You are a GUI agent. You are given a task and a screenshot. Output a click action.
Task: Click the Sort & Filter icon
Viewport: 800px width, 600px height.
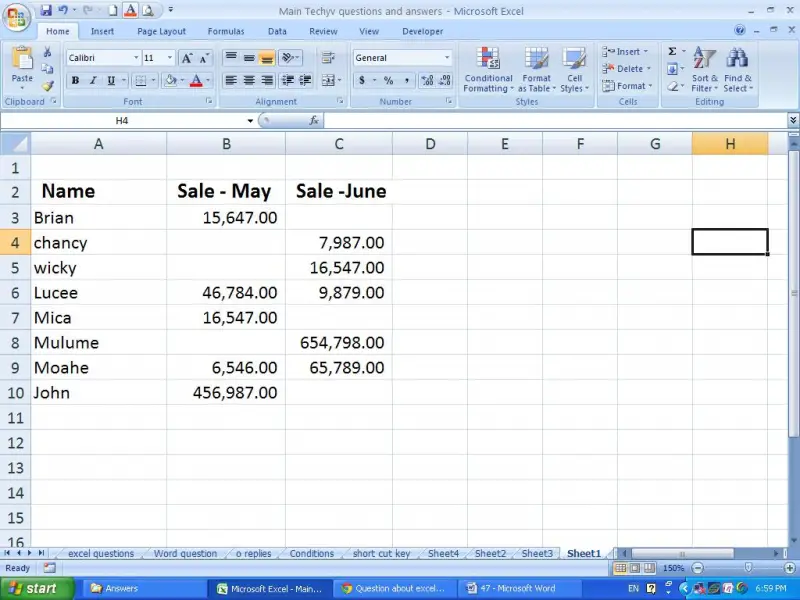pyautogui.click(x=705, y=70)
